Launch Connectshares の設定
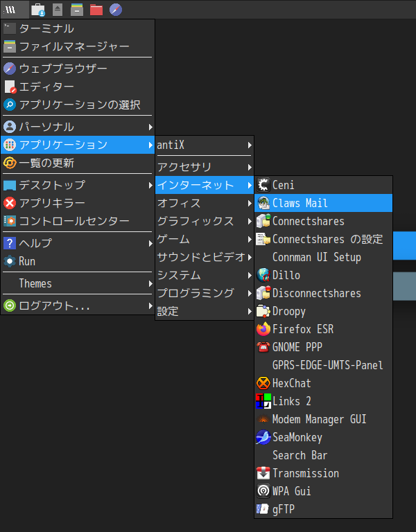This screenshot has height=532, width=416. pyautogui.click(x=323, y=239)
